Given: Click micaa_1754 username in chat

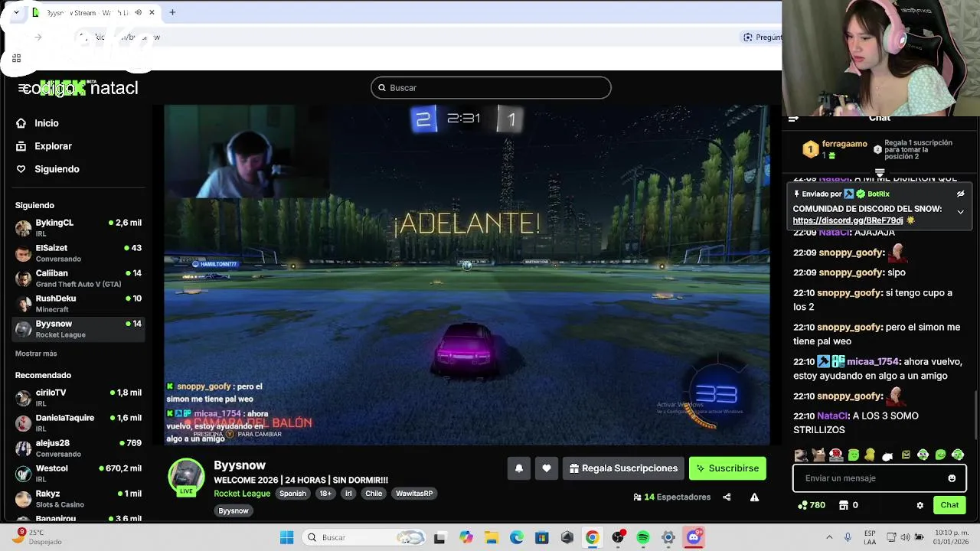Looking at the screenshot, I should [873, 362].
